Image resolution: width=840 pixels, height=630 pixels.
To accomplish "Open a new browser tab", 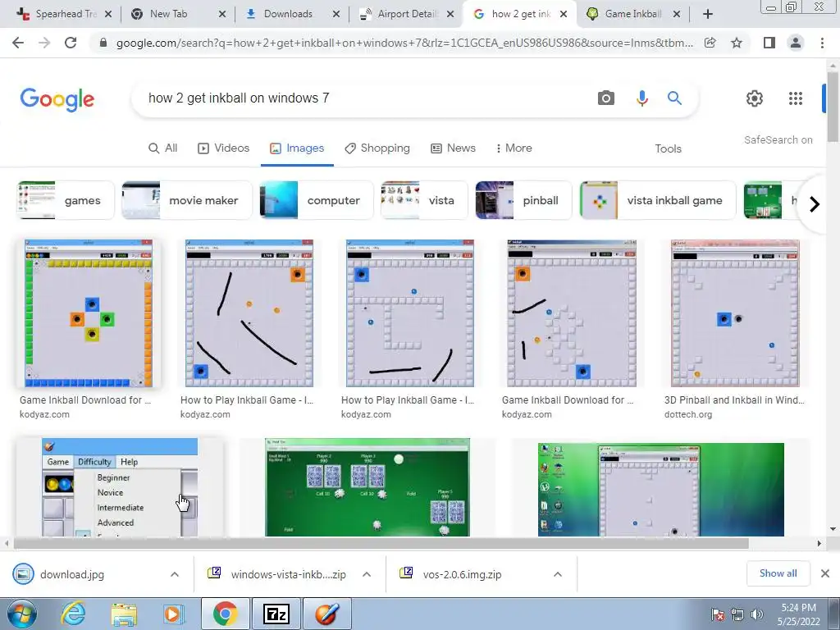I will 708,14.
